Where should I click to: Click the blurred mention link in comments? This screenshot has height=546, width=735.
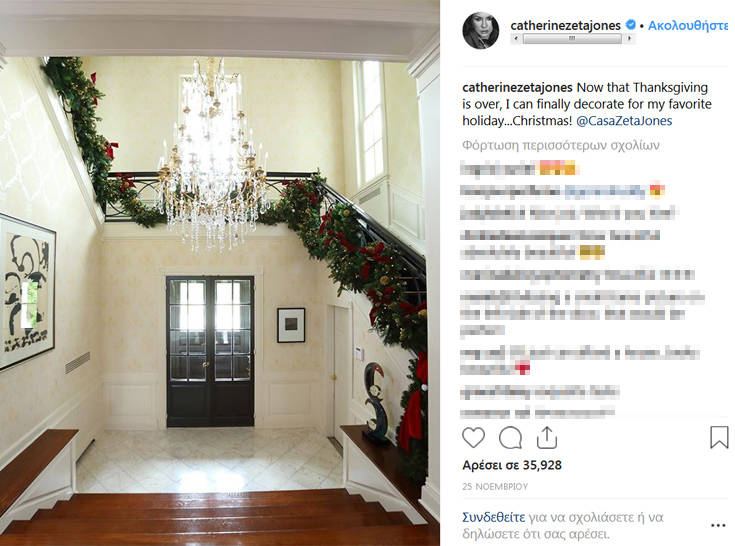pos(605,190)
